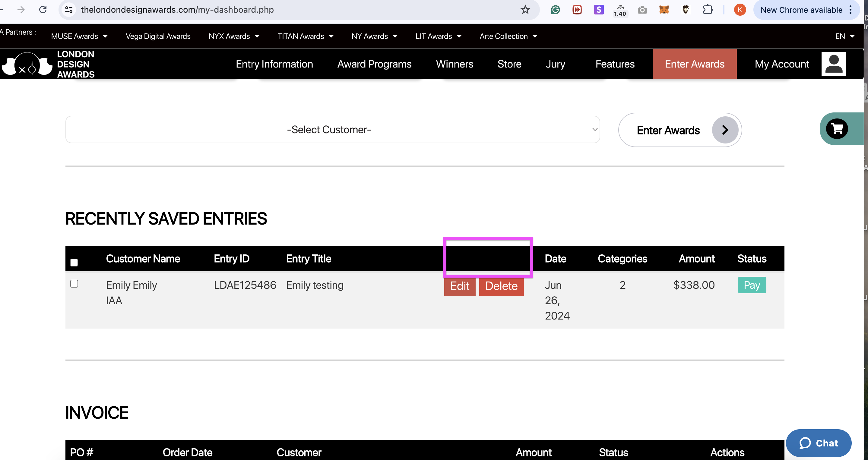868x460 pixels.
Task: Click the shopping cart icon
Action: (x=837, y=129)
